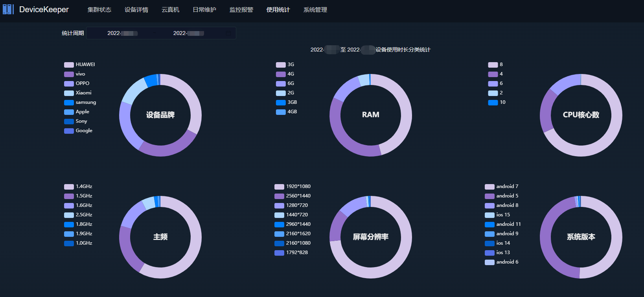Toggle the 2.5GHz legend entry
Screen dimensions: 644x297
78,215
